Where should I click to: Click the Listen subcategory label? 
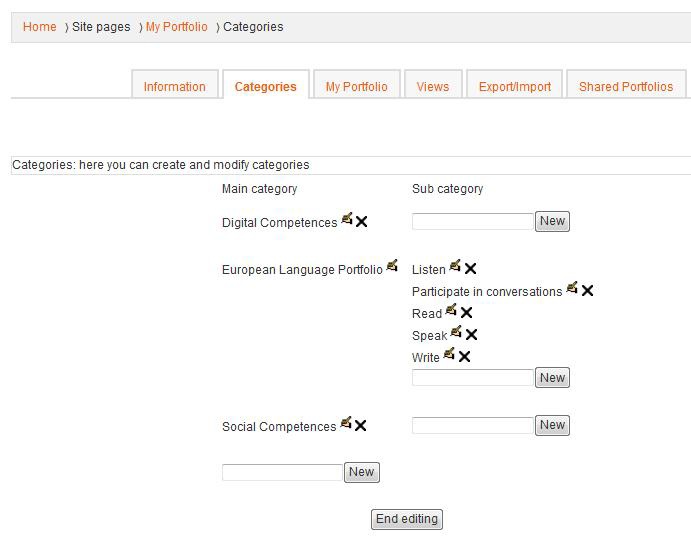click(428, 270)
